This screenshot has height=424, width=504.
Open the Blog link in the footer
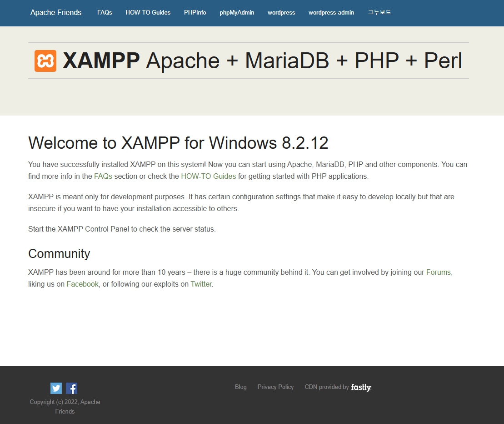(x=241, y=387)
